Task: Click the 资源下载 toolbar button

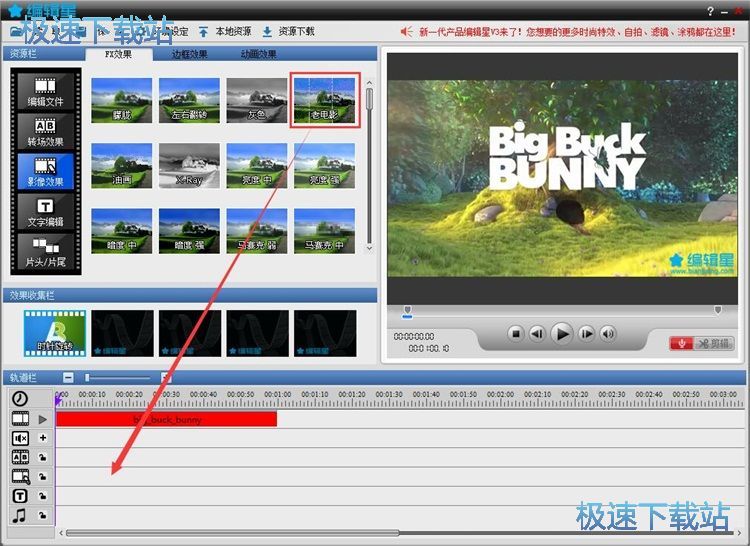Action: (x=288, y=32)
